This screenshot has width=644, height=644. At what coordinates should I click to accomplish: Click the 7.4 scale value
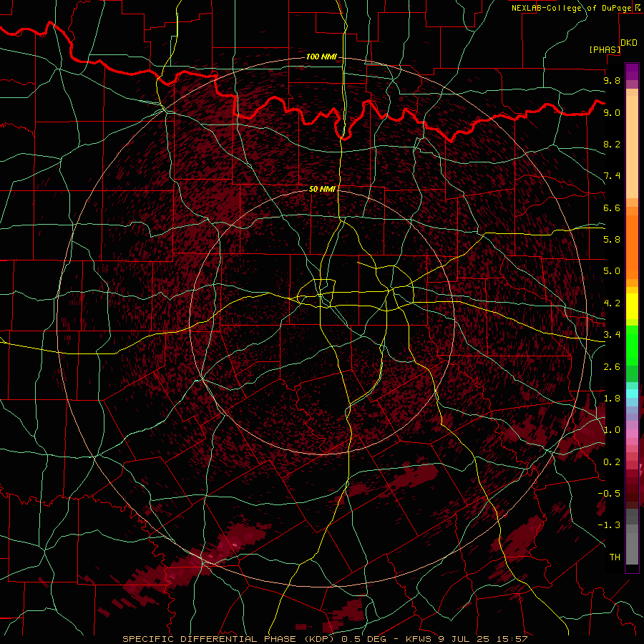point(612,176)
